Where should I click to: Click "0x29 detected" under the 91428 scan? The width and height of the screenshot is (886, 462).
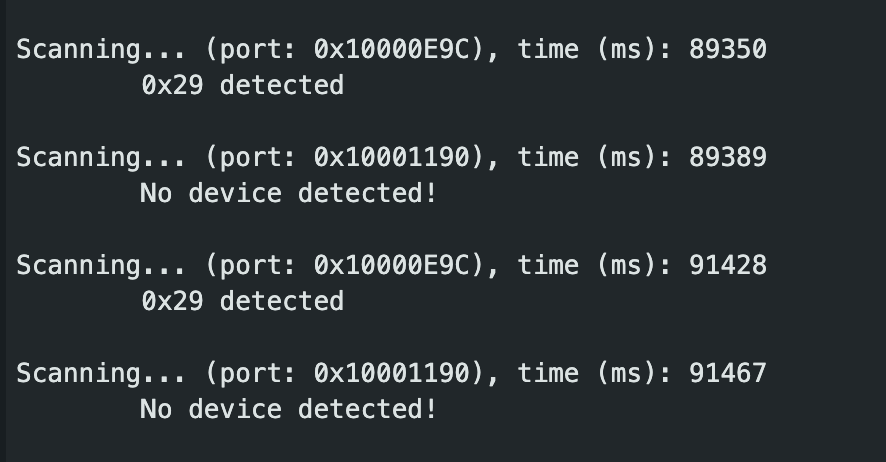(242, 301)
